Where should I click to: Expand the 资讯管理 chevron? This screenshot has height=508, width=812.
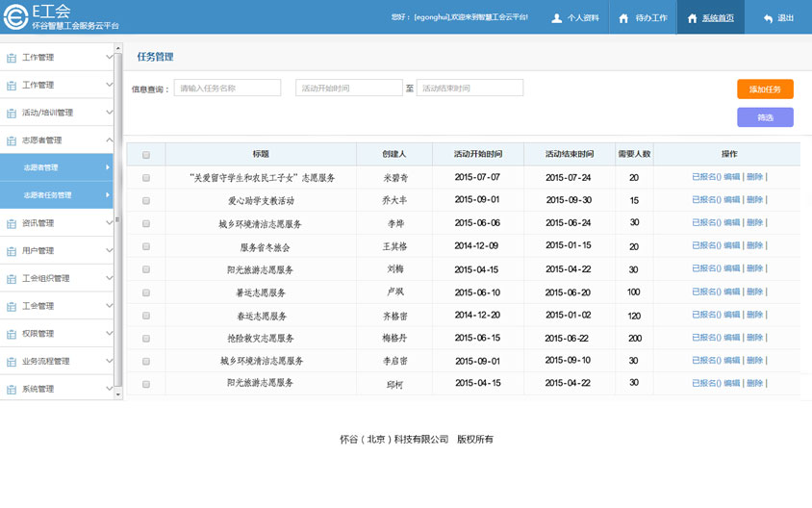[110, 222]
